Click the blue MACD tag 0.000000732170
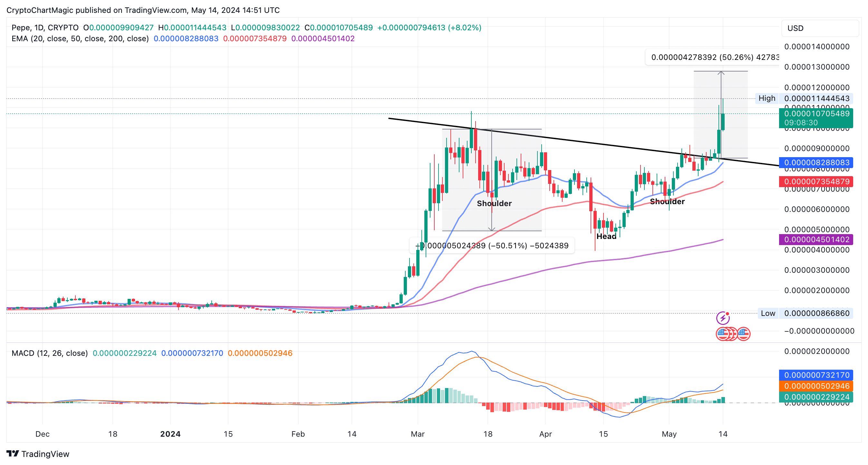 pos(816,375)
